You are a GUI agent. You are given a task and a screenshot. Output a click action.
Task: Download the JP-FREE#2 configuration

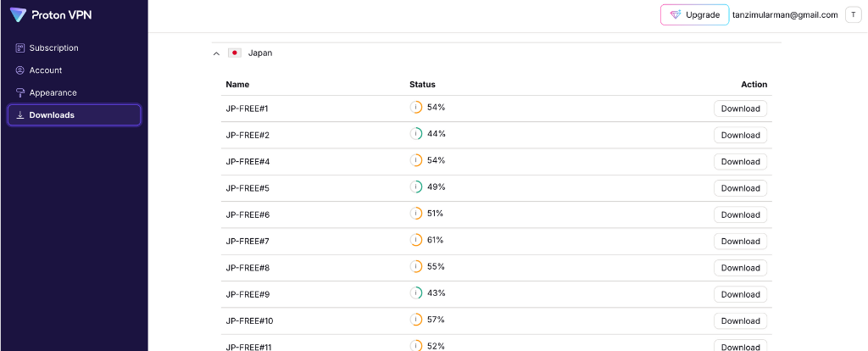(x=740, y=135)
